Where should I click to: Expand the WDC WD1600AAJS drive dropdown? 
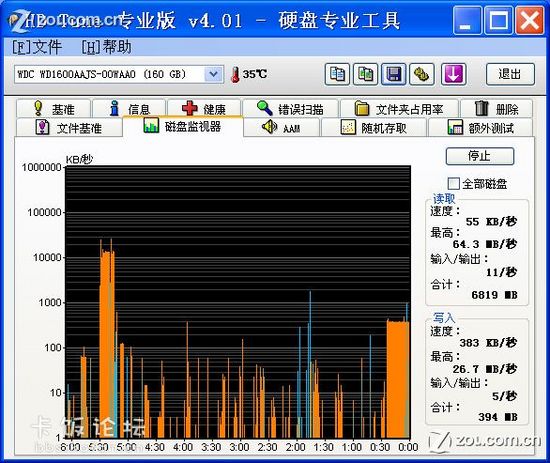click(x=213, y=74)
